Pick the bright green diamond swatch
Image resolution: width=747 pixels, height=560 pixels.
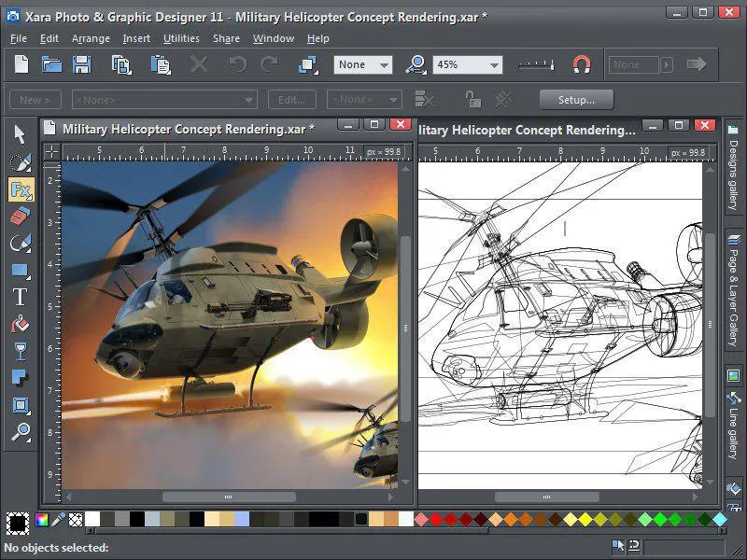tap(660, 519)
